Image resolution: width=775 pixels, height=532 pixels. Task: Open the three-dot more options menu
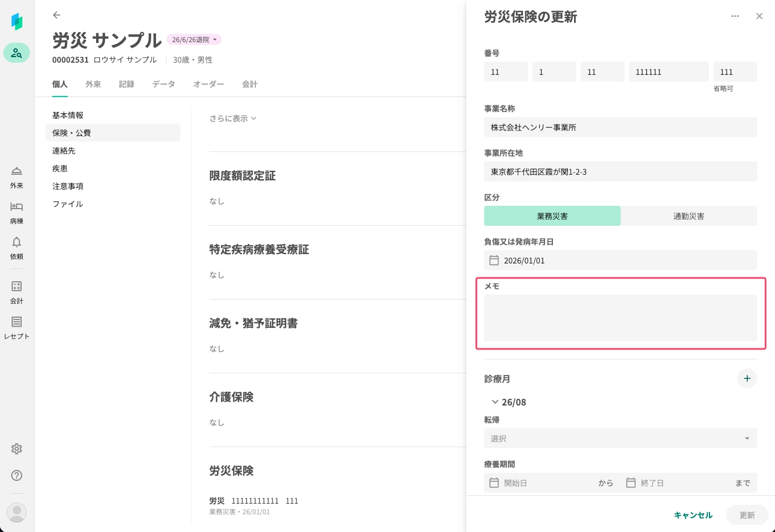[735, 16]
